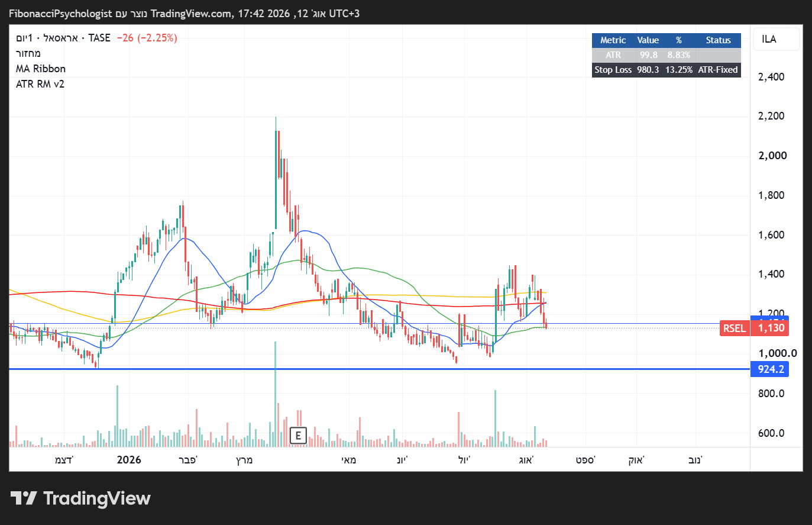Click the 1,400 price axis label
Screen dimensions: 812x525
(x=771, y=274)
